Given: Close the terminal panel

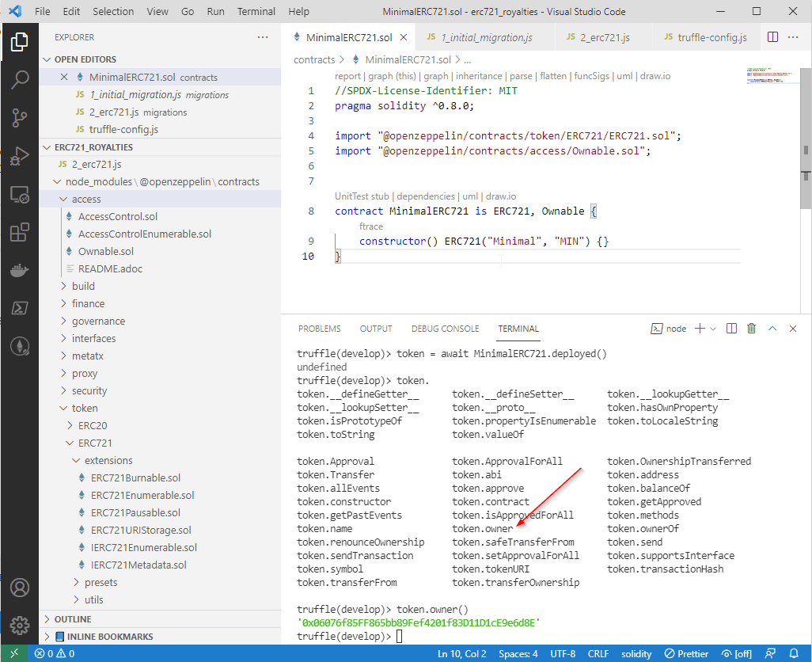Looking at the screenshot, I should click(792, 329).
